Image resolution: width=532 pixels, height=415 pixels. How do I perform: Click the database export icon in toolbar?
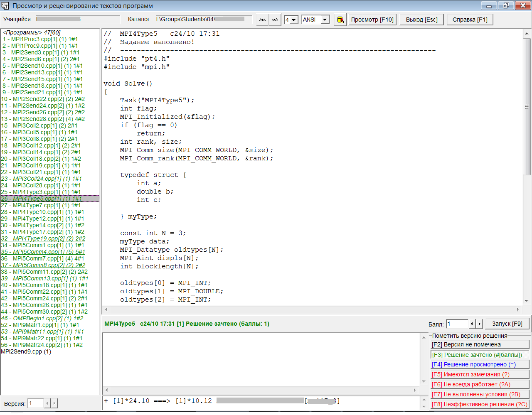(340, 20)
